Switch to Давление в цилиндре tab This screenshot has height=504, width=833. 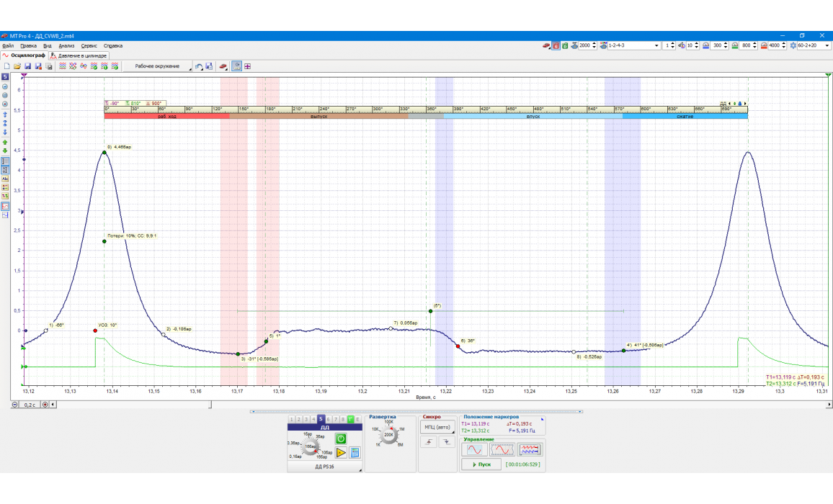(79, 55)
